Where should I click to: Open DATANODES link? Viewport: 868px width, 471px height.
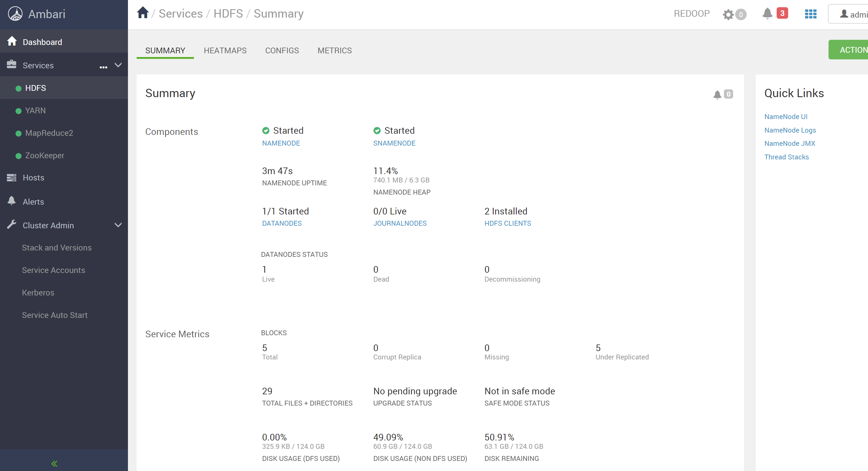coord(282,223)
